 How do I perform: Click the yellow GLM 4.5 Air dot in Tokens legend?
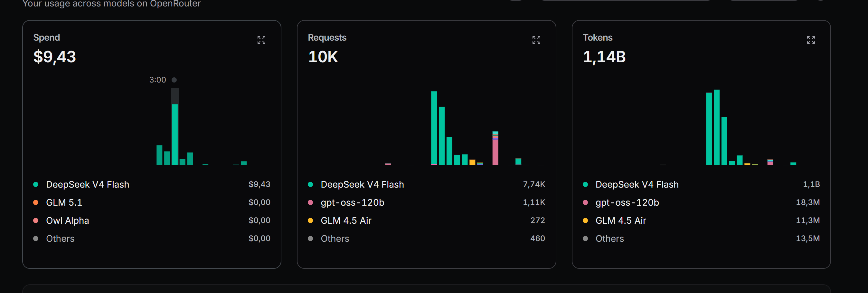tap(585, 220)
